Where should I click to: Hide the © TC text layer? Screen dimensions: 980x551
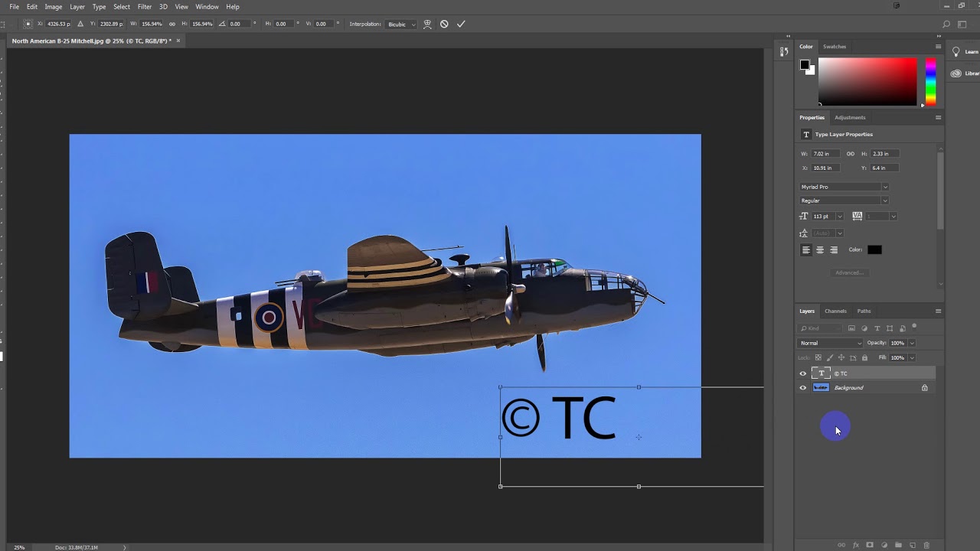tap(803, 373)
